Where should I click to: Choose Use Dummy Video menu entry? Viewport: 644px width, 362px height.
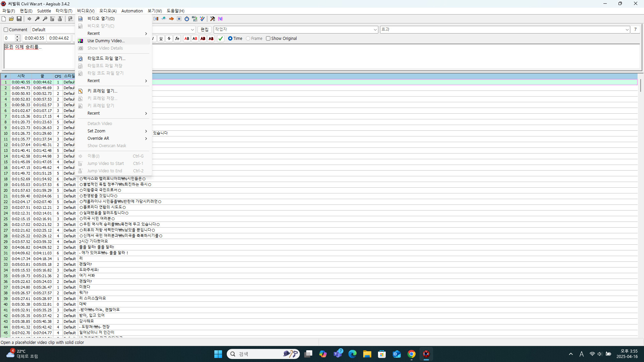coord(106,41)
